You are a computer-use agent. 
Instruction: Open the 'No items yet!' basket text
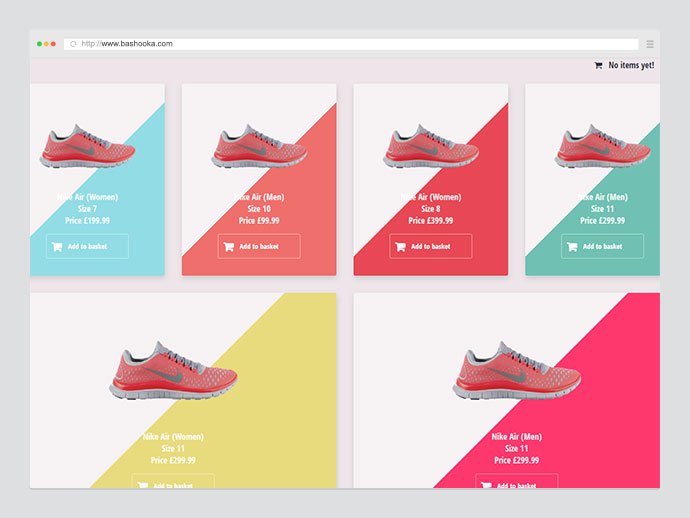click(631, 65)
